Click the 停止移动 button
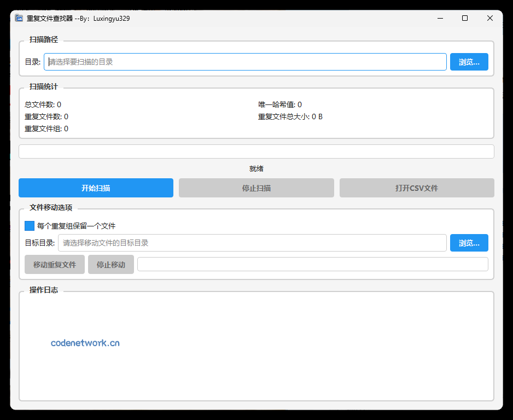 click(111, 264)
